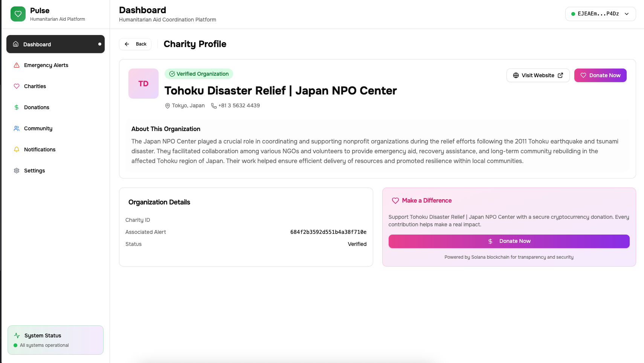
Task: Click the external link icon on Visit Website
Action: tap(560, 75)
